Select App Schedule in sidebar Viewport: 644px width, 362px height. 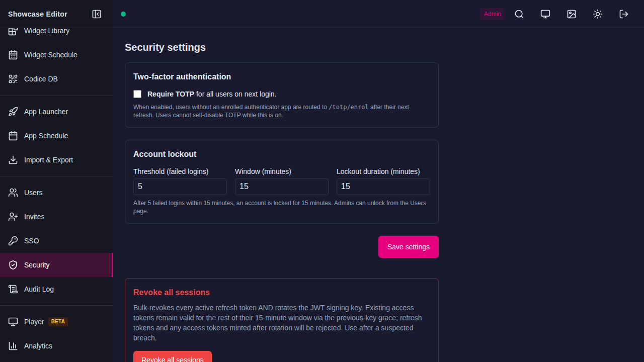[56, 136]
